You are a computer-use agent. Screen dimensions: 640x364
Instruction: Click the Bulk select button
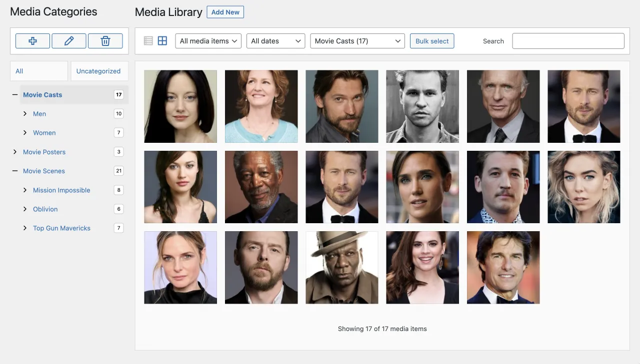432,41
